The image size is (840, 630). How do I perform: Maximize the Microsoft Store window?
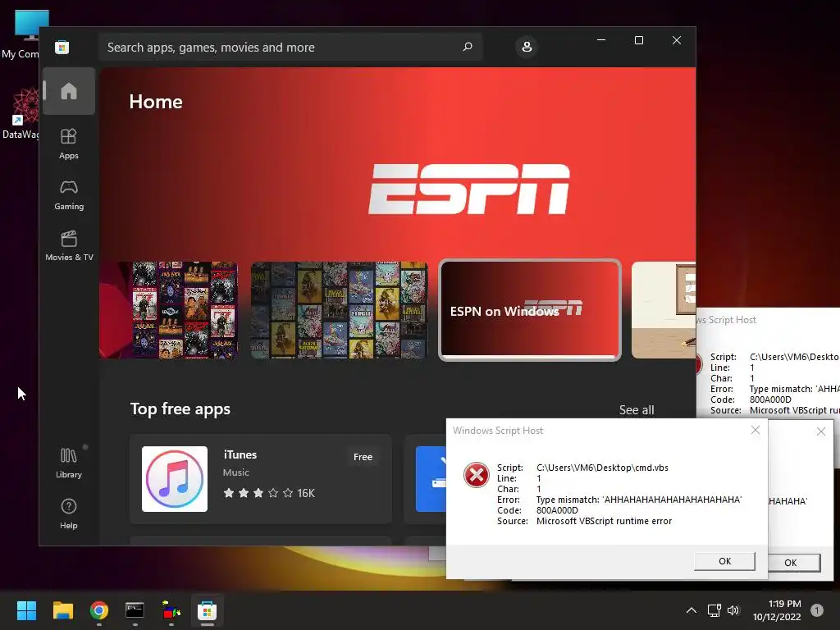click(x=638, y=40)
